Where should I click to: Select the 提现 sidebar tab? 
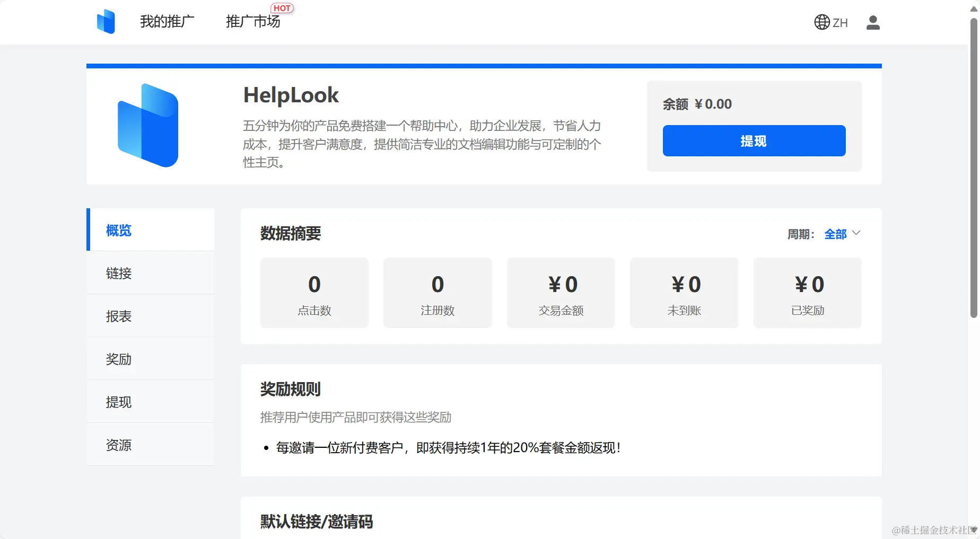tap(151, 402)
